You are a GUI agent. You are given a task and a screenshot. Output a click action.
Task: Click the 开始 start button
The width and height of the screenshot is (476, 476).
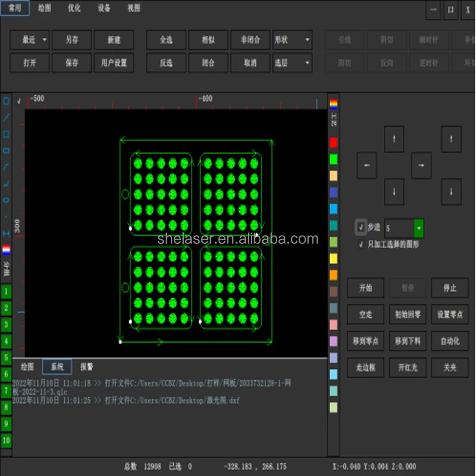click(365, 288)
